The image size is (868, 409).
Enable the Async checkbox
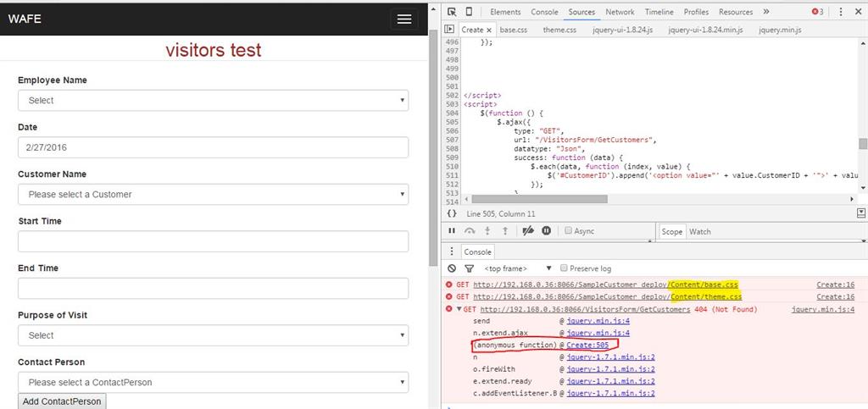(568, 230)
